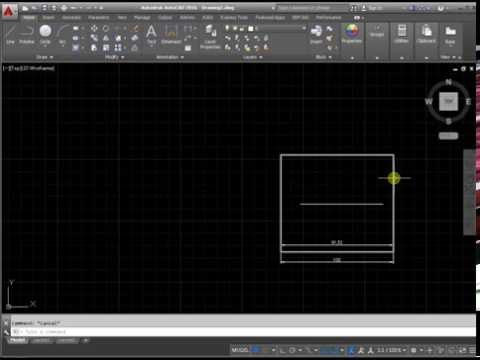Image resolution: width=480 pixels, height=360 pixels.
Task: Expand the Layers panel
Action: point(252,57)
